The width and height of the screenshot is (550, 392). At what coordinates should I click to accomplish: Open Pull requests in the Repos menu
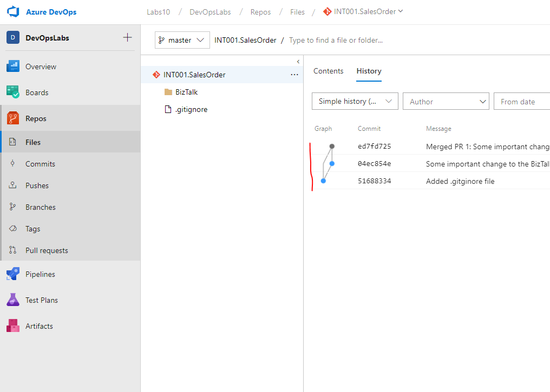pos(47,250)
